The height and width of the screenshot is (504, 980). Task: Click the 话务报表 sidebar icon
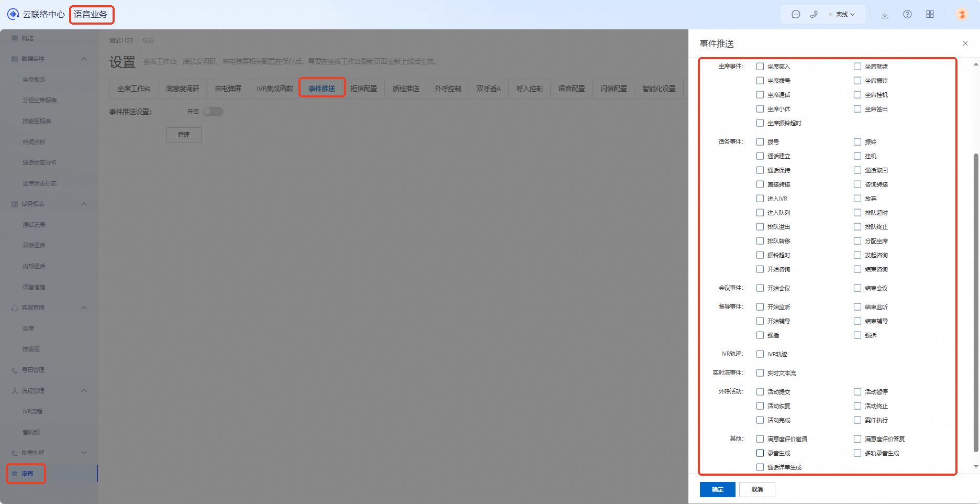[x=15, y=204]
